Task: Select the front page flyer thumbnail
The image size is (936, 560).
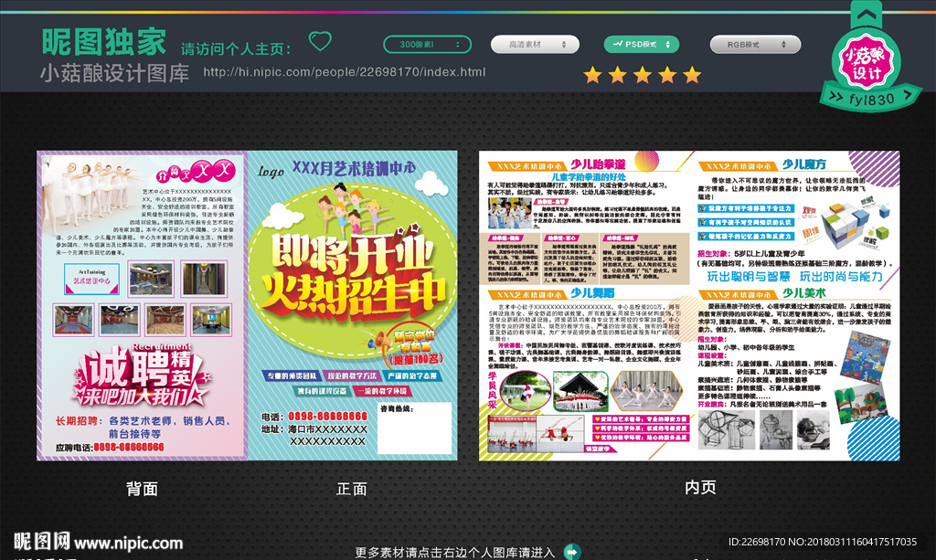Action: (x=352, y=305)
